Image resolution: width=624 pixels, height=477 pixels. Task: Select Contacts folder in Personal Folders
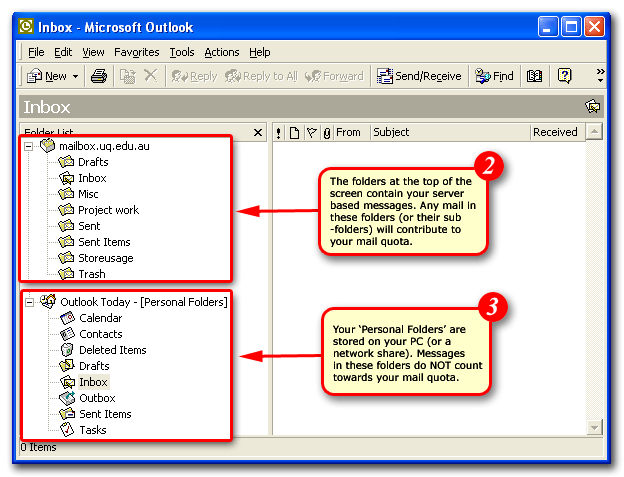[100, 334]
